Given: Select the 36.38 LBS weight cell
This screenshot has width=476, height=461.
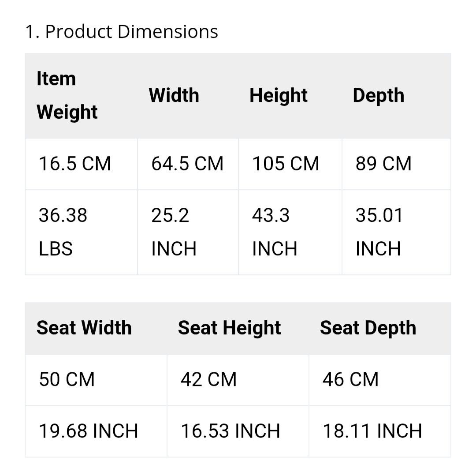Looking at the screenshot, I should click(63, 232).
